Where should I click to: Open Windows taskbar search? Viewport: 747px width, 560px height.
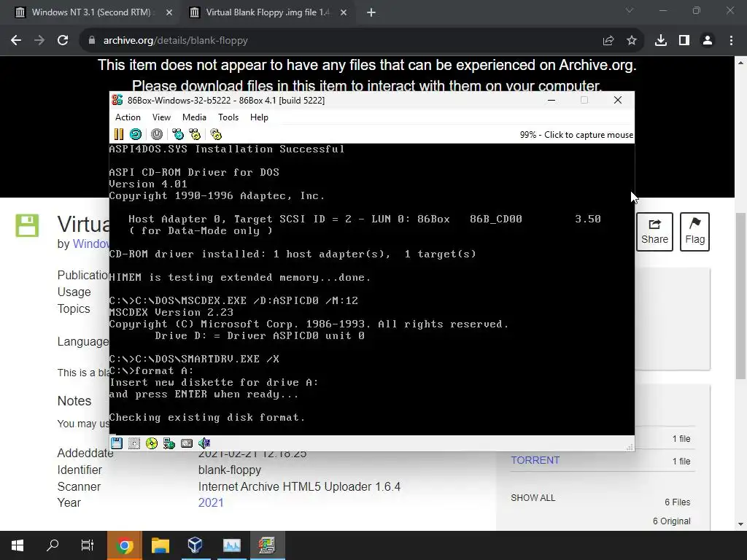pos(53,545)
